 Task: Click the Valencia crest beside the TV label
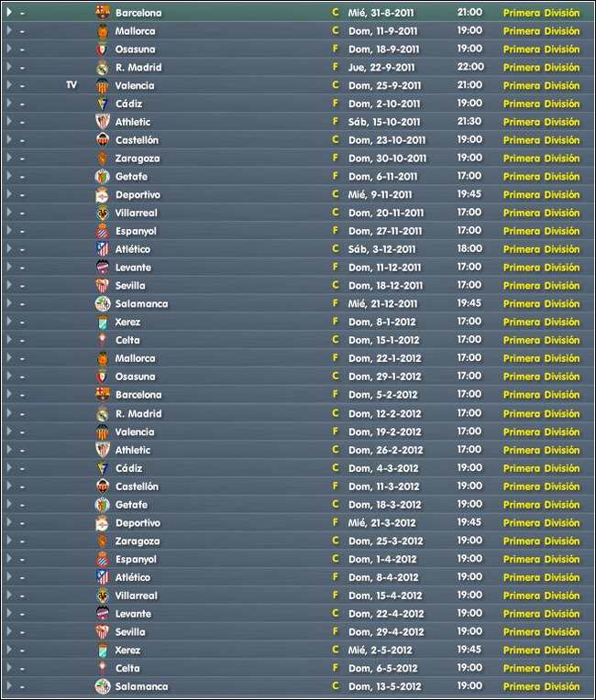103,85
